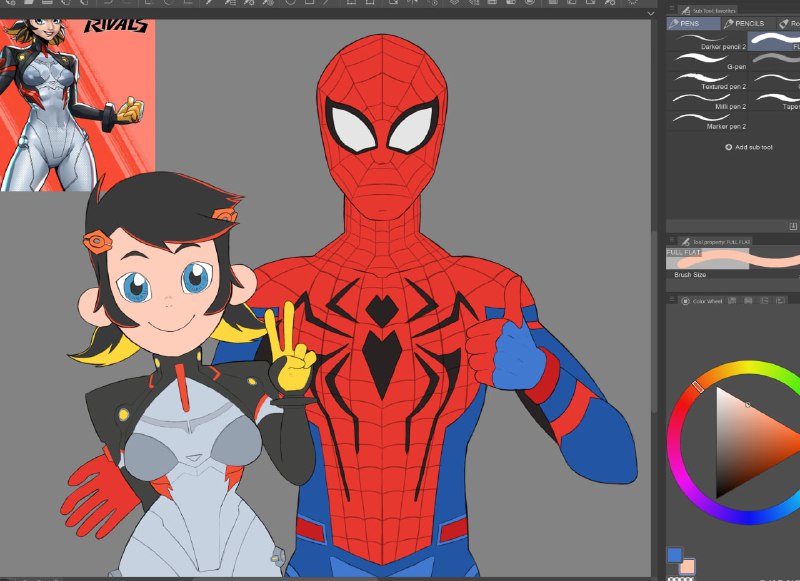This screenshot has width=800, height=581.
Task: Select the Milli pen 2 sub tool
Action: point(707,102)
